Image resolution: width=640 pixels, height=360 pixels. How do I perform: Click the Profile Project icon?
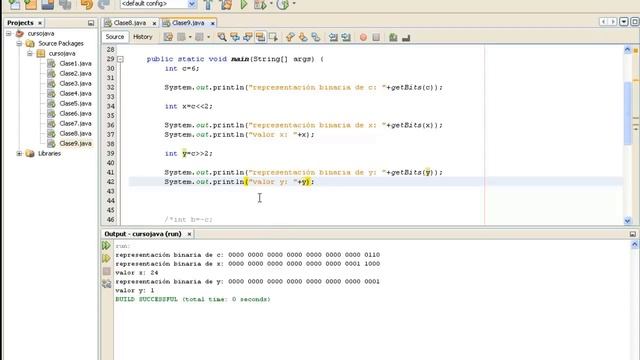tap(283, 4)
